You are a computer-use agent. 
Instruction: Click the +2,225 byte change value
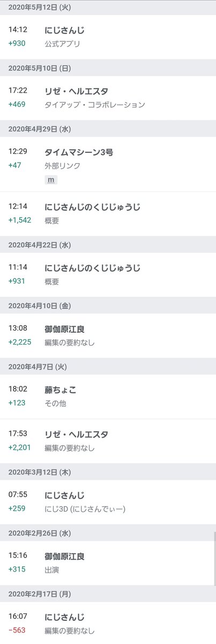(x=21, y=342)
